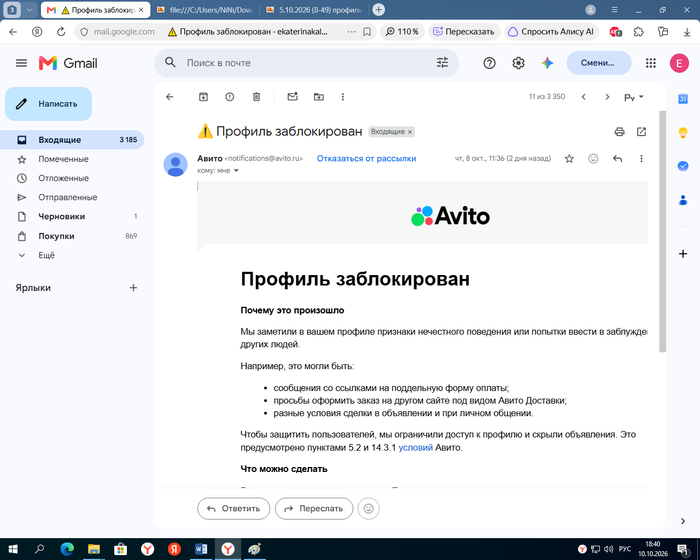The height and width of the screenshot is (560, 700).
Task: Open the Google apps grid
Action: (x=651, y=63)
